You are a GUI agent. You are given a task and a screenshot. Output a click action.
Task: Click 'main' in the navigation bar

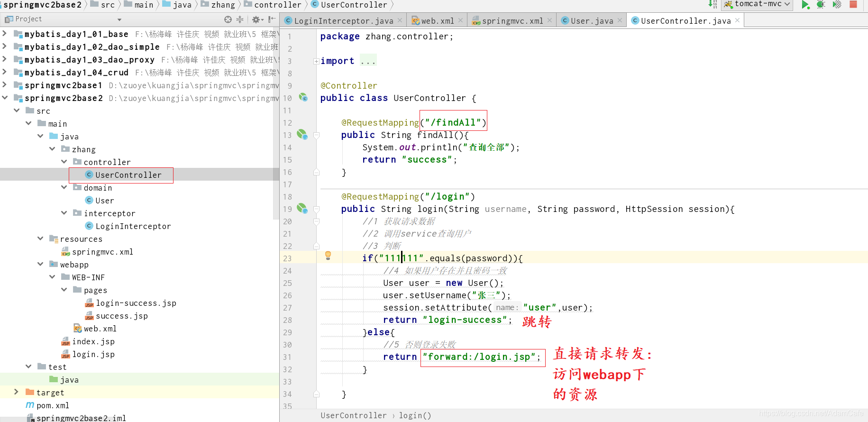[x=138, y=5]
